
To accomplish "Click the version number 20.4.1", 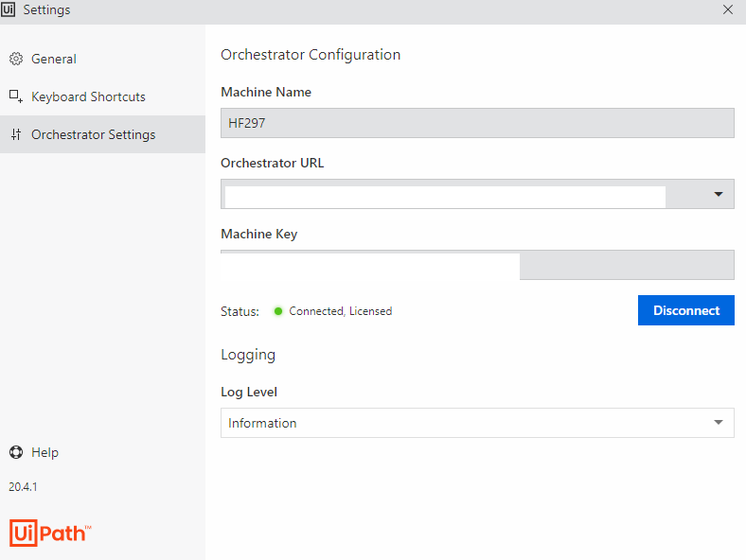I will (x=23, y=487).
